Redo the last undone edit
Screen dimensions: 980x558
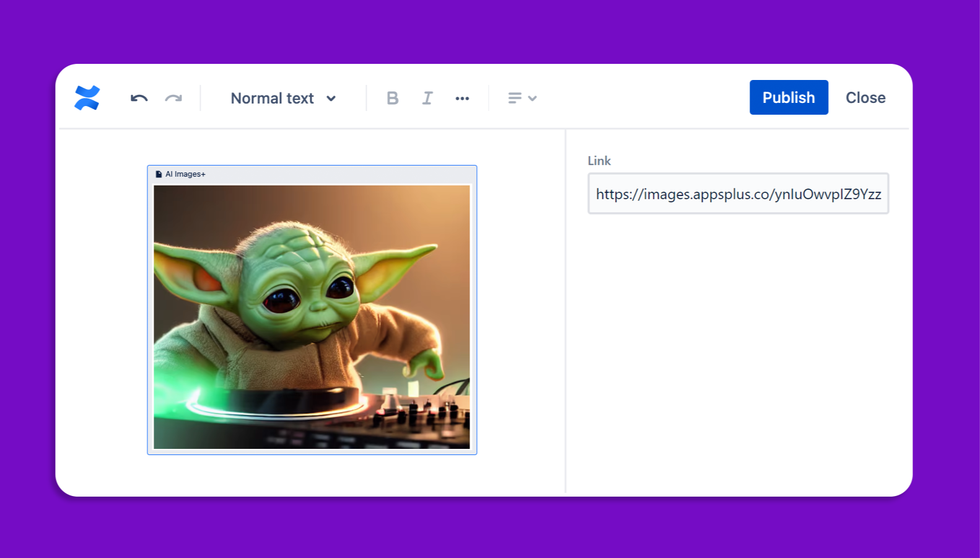click(x=173, y=98)
